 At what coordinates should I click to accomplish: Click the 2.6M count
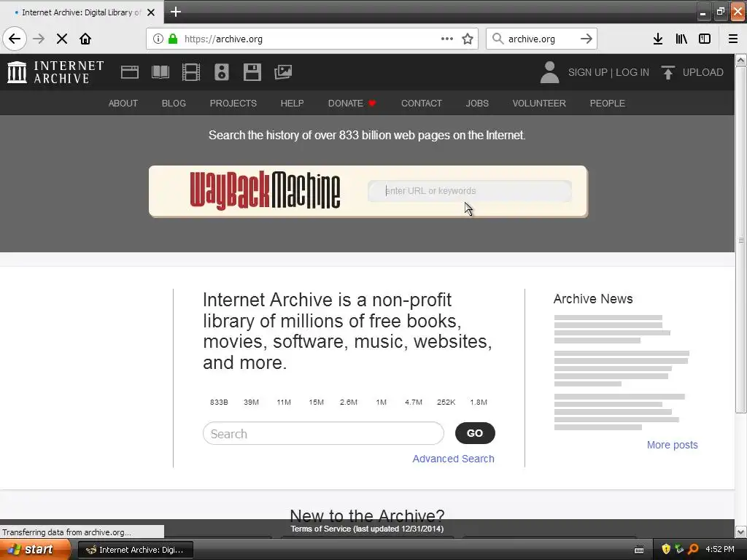pos(348,402)
